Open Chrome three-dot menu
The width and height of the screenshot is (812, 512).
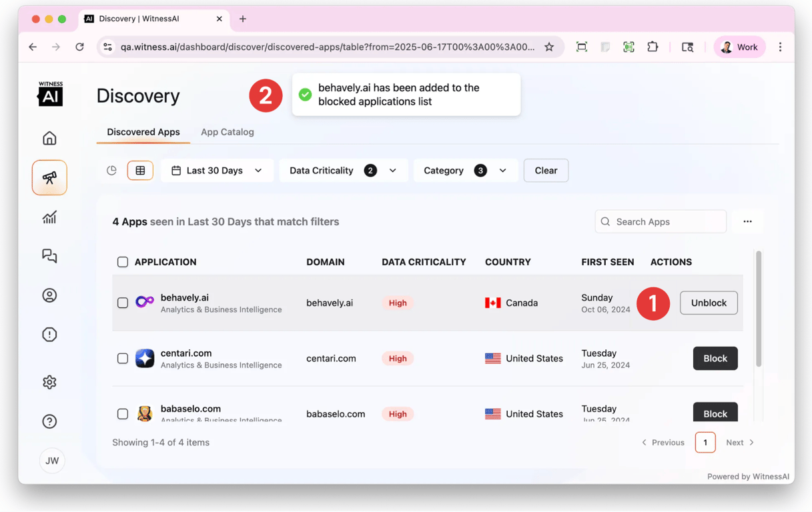(780, 47)
